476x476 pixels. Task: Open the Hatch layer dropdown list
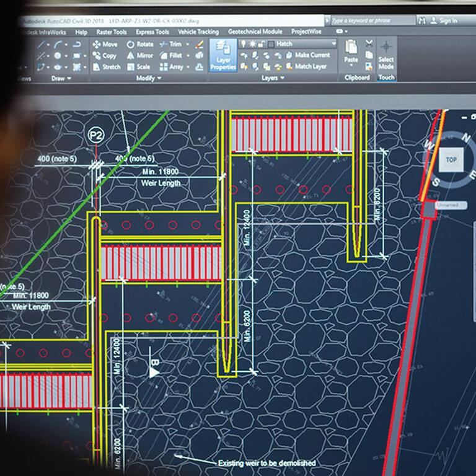334,44
